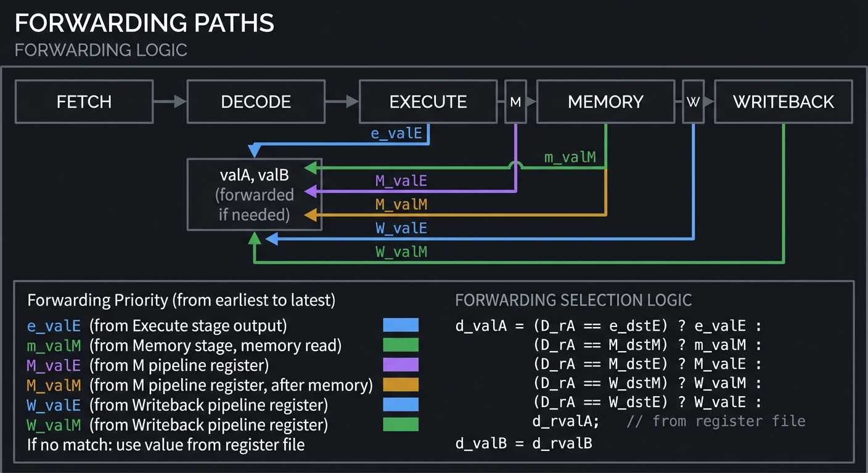Toggle the m_valM forwarding path label
Viewport: 868px width, 473px height.
tap(571, 157)
